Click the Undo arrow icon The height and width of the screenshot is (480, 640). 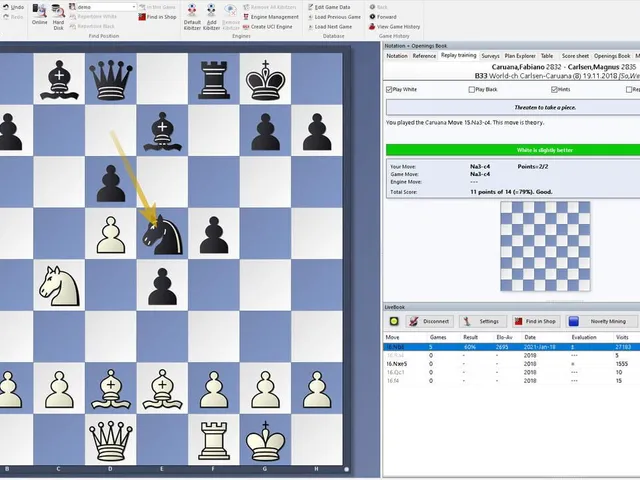point(6,7)
